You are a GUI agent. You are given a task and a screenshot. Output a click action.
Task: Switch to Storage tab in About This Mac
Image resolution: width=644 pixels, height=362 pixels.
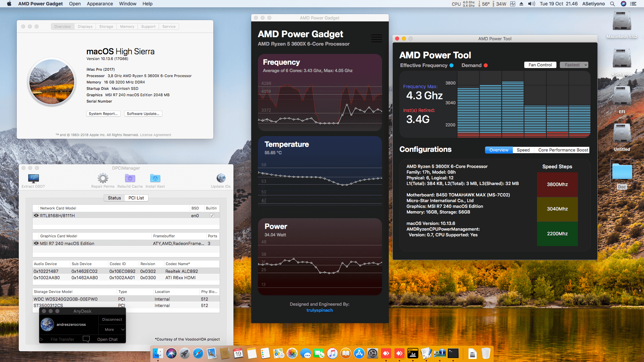(x=106, y=26)
